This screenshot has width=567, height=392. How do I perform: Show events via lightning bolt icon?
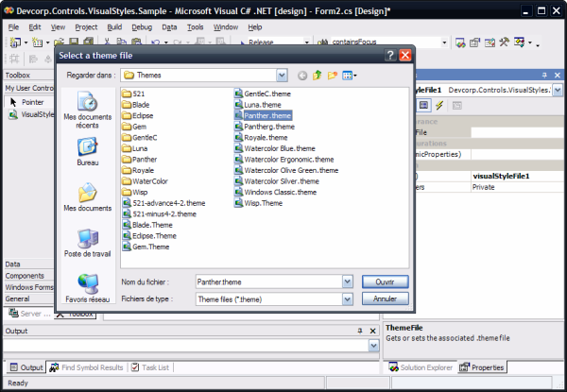(439, 105)
